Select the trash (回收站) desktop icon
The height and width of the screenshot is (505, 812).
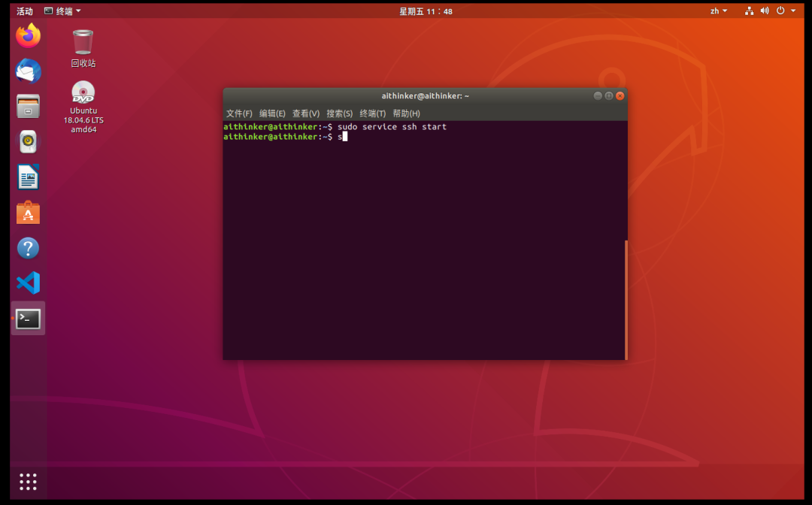83,48
